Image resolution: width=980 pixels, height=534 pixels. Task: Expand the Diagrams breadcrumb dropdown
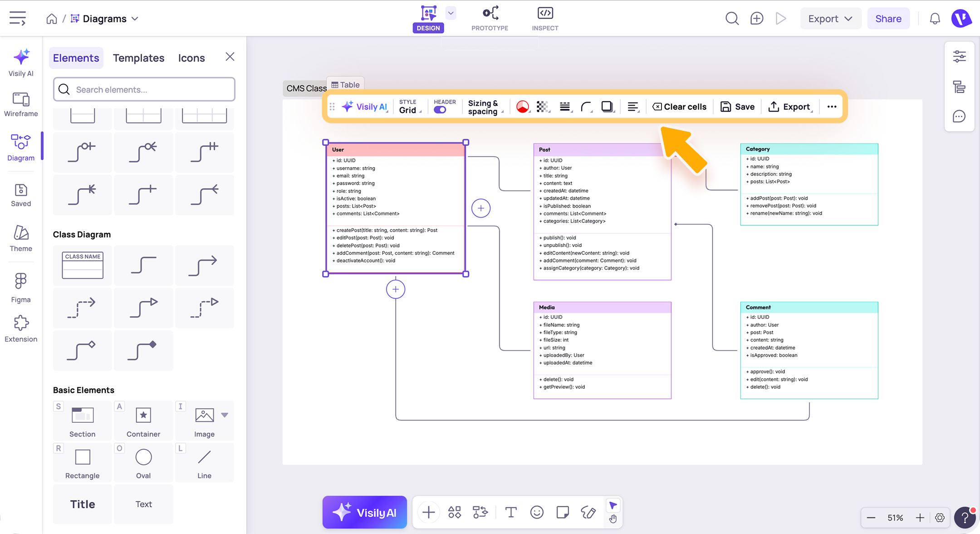pyautogui.click(x=135, y=19)
